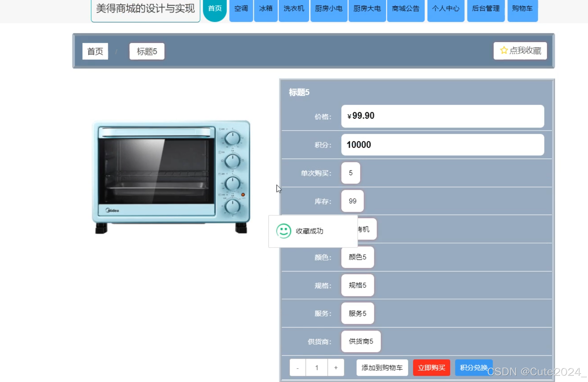This screenshot has width=588, height=382.
Task: Click the 标题5 breadcrumb label
Action: (146, 51)
